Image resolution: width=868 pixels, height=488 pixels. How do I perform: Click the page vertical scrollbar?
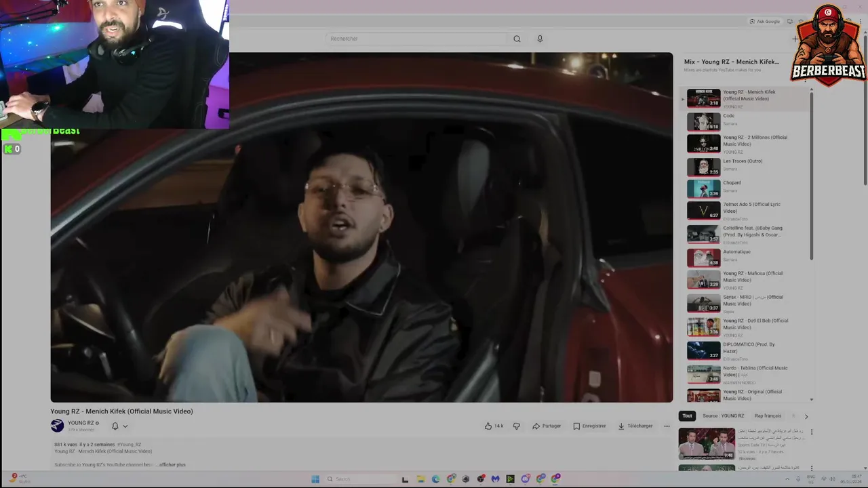(x=865, y=112)
